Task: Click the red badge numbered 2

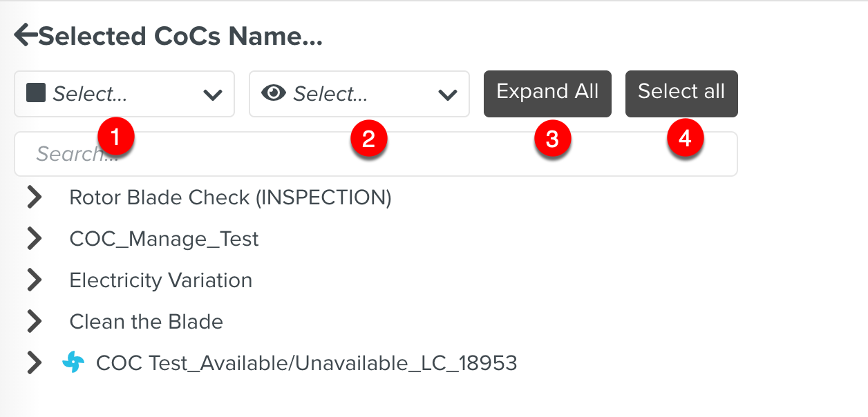Action: [x=370, y=138]
